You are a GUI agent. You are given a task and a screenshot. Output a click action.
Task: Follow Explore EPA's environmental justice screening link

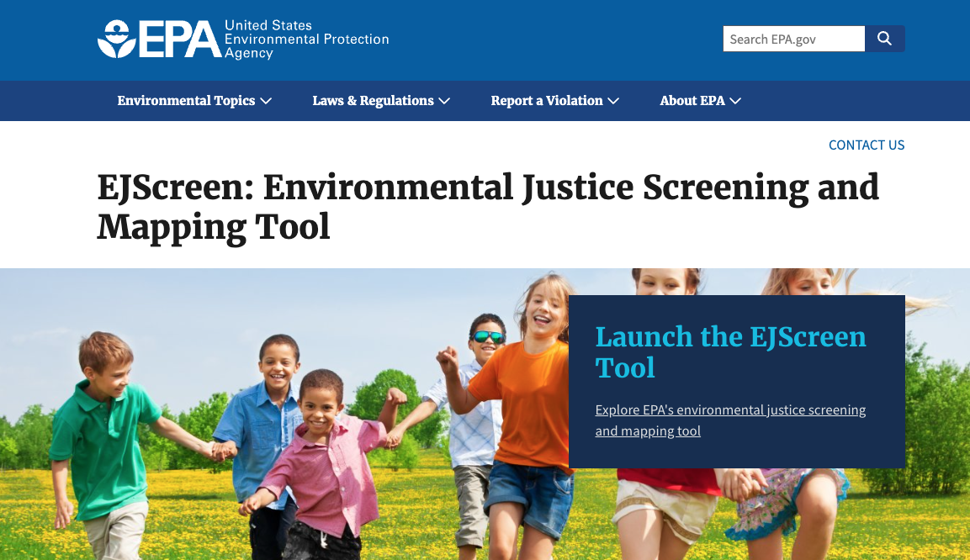pos(730,420)
